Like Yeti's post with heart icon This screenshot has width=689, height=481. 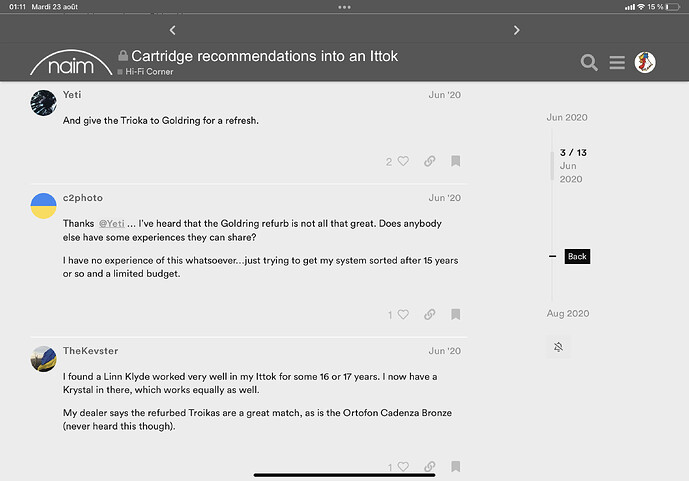click(403, 161)
